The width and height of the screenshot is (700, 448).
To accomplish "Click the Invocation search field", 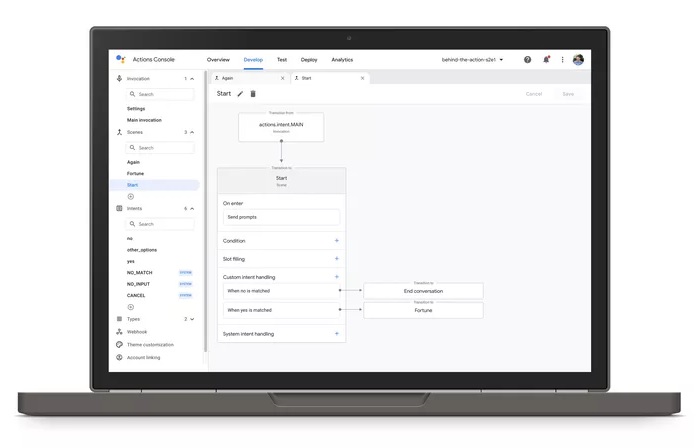I will click(160, 94).
